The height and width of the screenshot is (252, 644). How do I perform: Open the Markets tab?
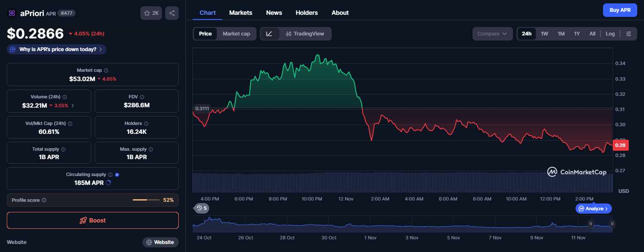240,13
